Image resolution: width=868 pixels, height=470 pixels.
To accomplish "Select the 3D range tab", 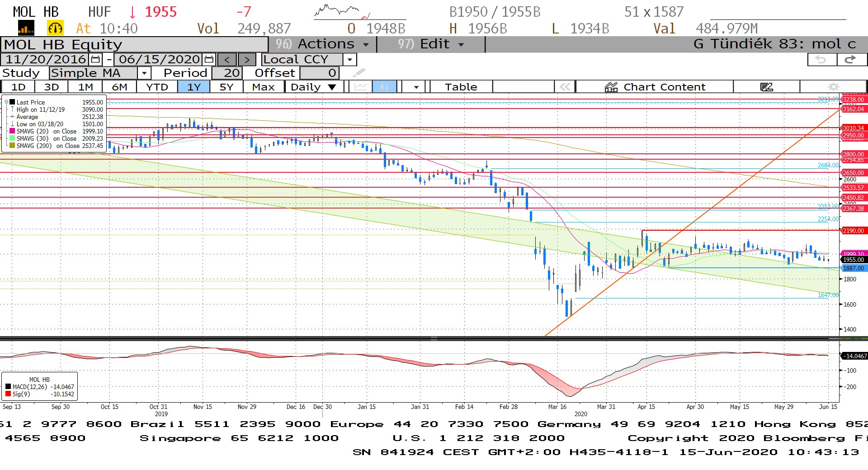I will pyautogui.click(x=51, y=87).
